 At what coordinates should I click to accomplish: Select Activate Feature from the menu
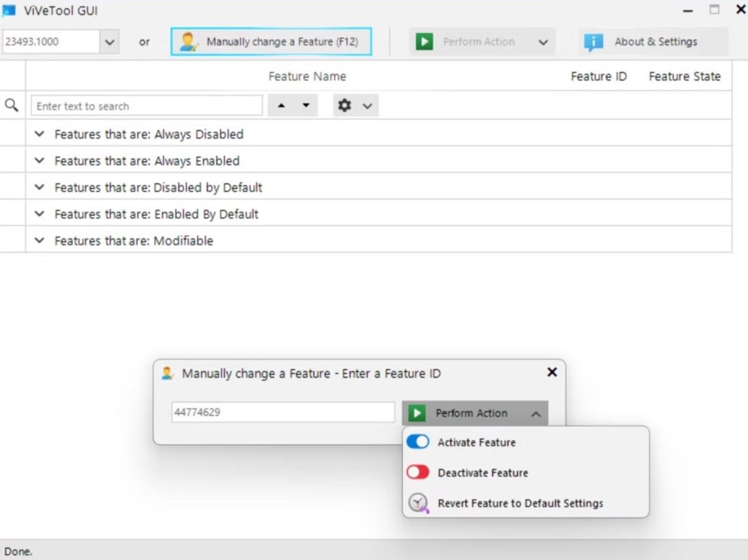click(x=525, y=442)
